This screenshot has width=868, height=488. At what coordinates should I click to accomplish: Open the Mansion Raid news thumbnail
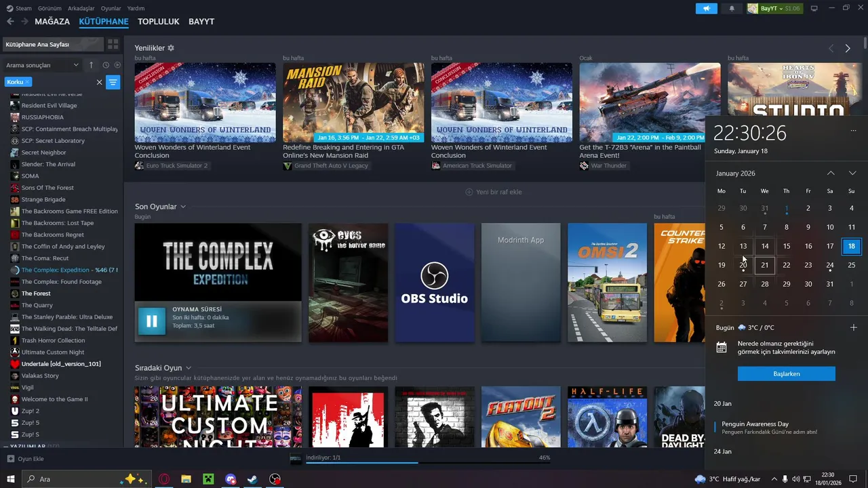353,102
